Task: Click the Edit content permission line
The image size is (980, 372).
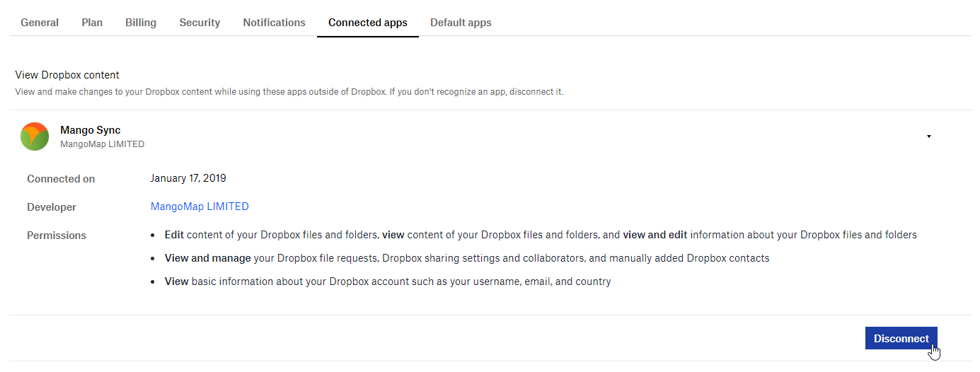Action: 540,235
